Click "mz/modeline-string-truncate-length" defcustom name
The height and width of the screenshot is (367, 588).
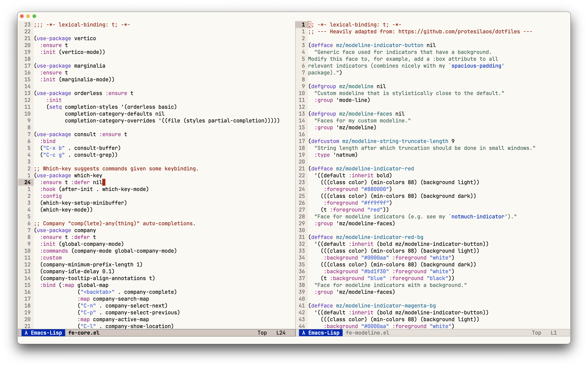pyautogui.click(x=395, y=141)
